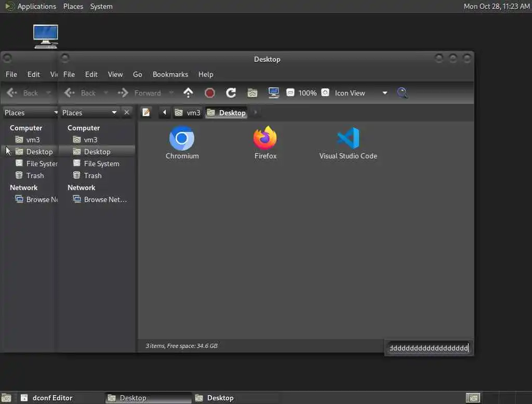Zoom out with the minus icon
Screen dimensions: 532x404
click(290, 92)
